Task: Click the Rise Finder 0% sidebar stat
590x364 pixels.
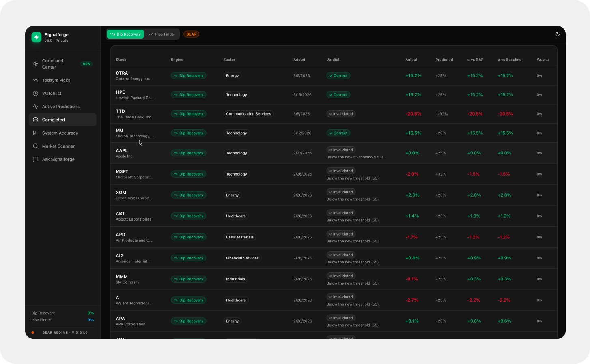Action: 62,320
